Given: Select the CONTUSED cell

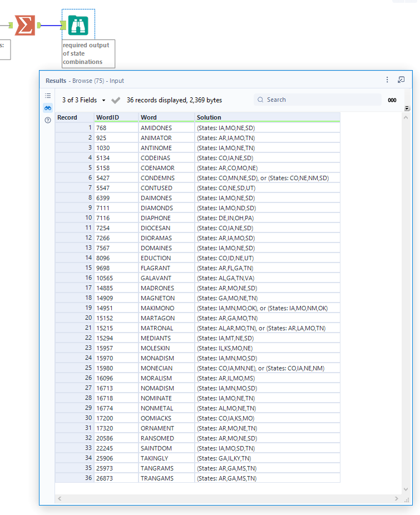Looking at the screenshot, I should coord(166,188).
